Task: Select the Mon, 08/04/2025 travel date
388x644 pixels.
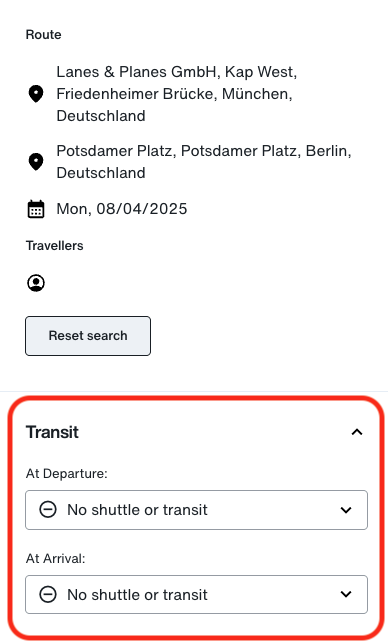Action: pos(122,209)
